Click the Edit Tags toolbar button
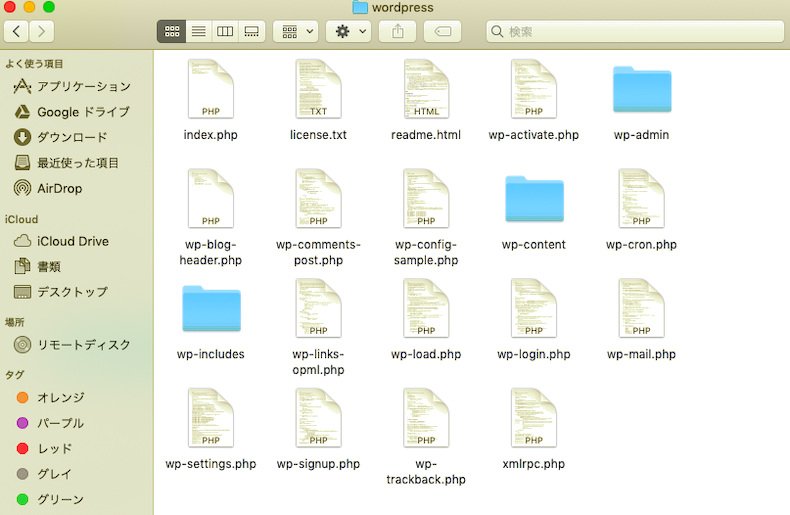Image resolution: width=790 pixels, height=515 pixels. click(x=442, y=32)
